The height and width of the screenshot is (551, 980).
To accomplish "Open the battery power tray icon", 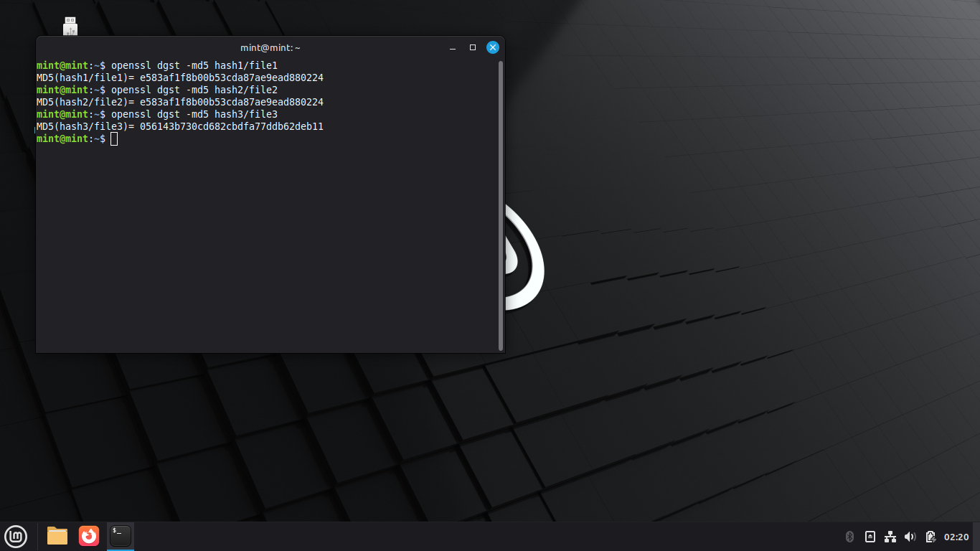I will click(x=930, y=537).
